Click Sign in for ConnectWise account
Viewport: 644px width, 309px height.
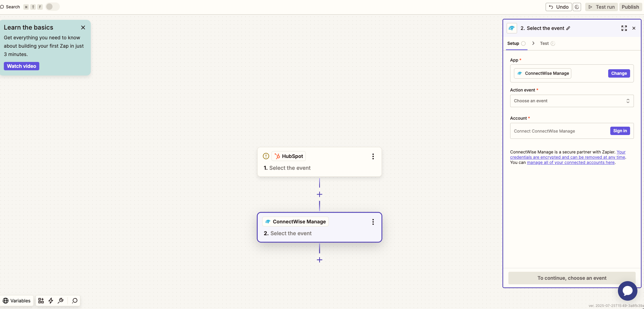[620, 131]
